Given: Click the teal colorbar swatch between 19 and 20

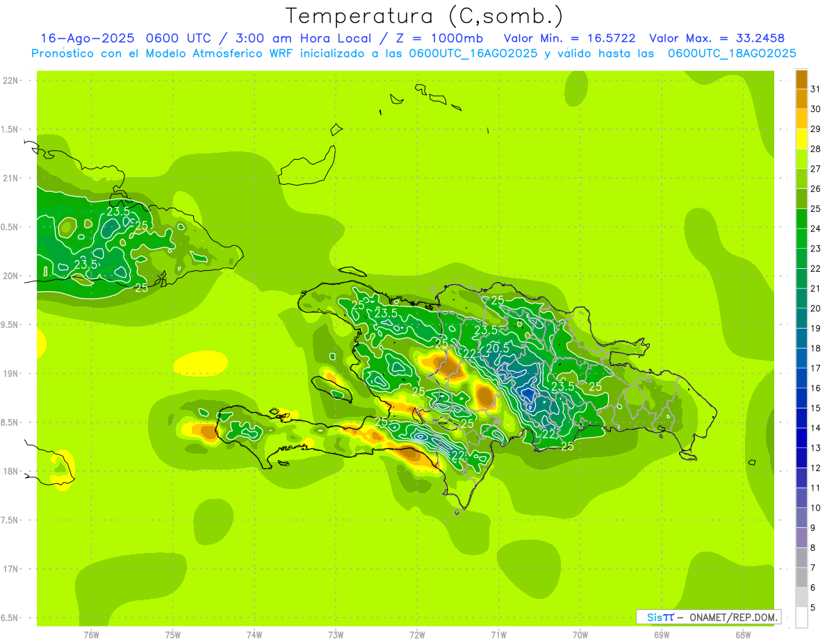Looking at the screenshot, I should tap(801, 318).
